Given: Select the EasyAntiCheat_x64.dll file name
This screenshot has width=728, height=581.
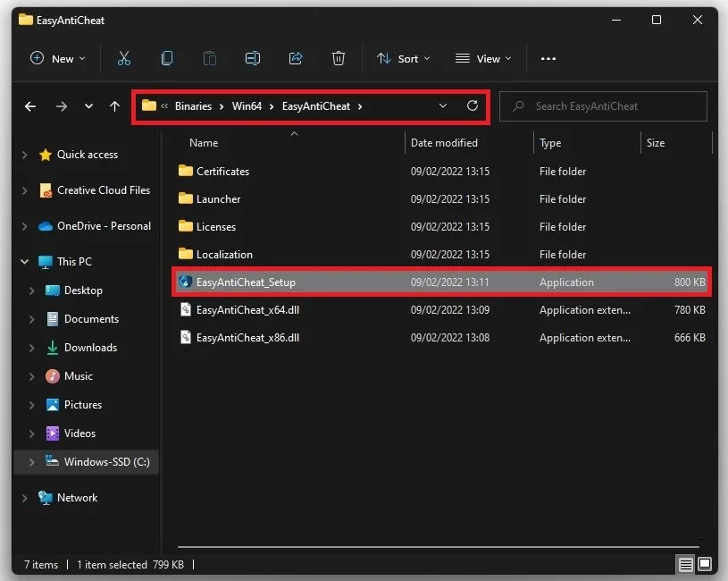Looking at the screenshot, I should pyautogui.click(x=247, y=310).
